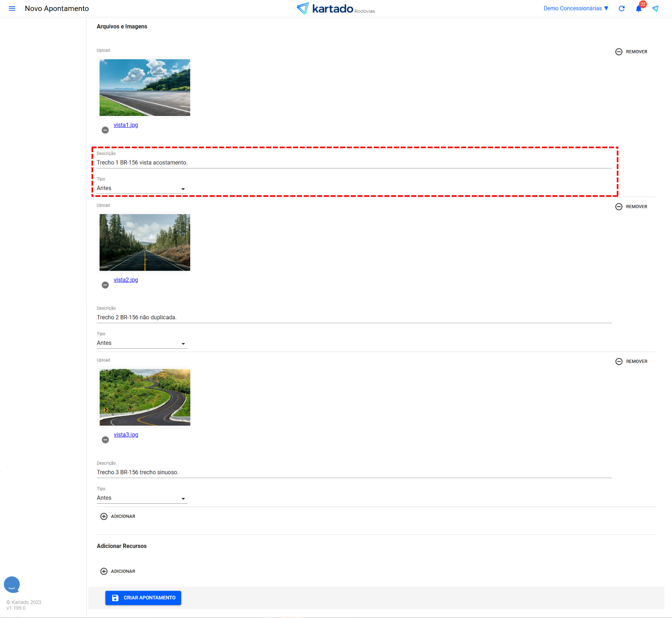
Task: Click the Kartado paper plane icon top right
Action: [655, 8]
